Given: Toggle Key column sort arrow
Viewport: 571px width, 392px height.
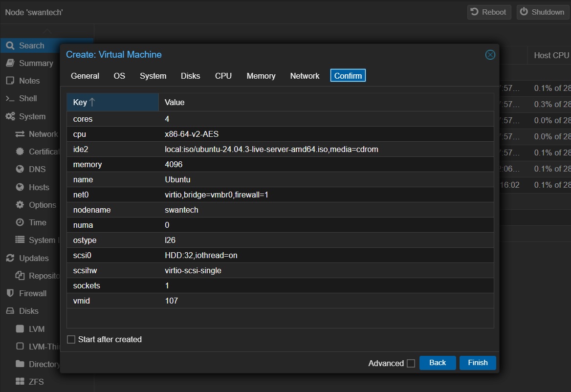Looking at the screenshot, I should tap(92, 102).
